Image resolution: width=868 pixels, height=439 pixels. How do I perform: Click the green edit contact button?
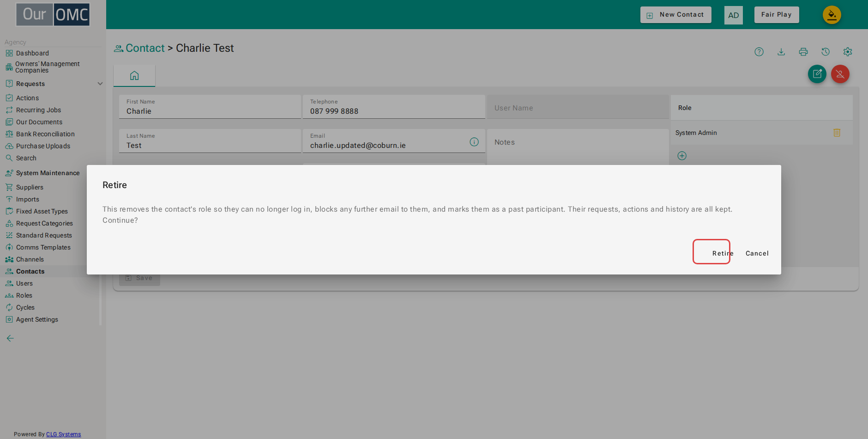pos(817,74)
